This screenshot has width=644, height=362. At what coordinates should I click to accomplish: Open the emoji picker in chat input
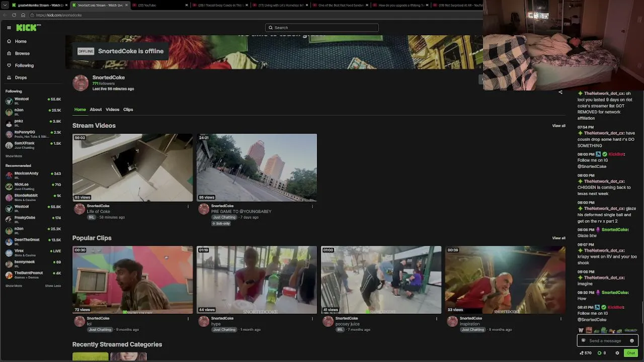[632, 341]
